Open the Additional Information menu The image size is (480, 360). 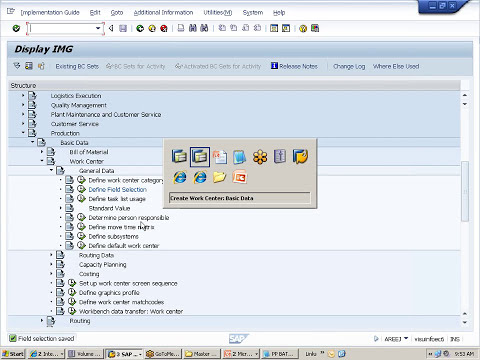coord(163,13)
